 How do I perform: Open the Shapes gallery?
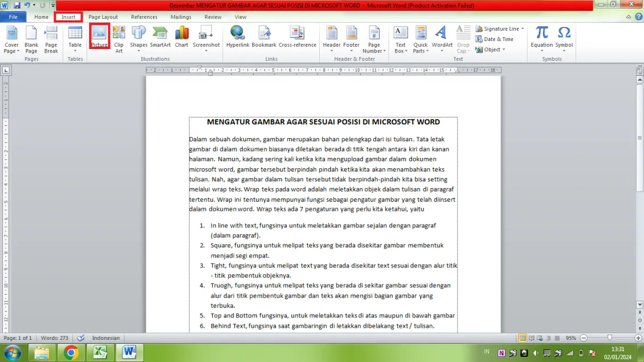tap(138, 39)
